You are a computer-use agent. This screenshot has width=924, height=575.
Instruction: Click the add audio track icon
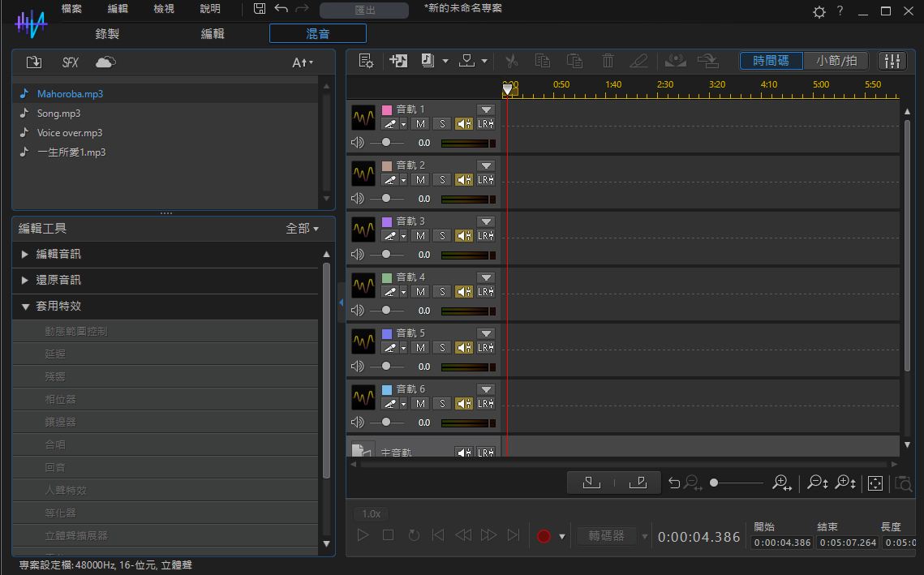(398, 61)
